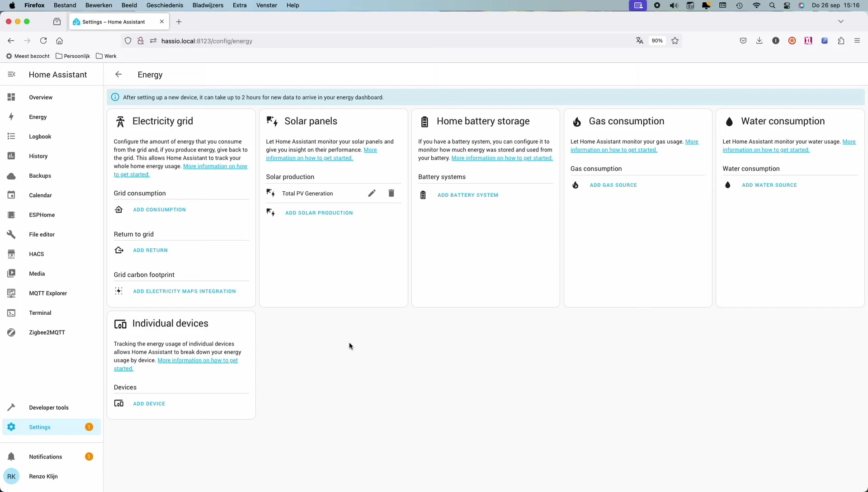Screen dimensions: 868x492
Task: Open Gas consumption more information link
Action: click(613, 150)
